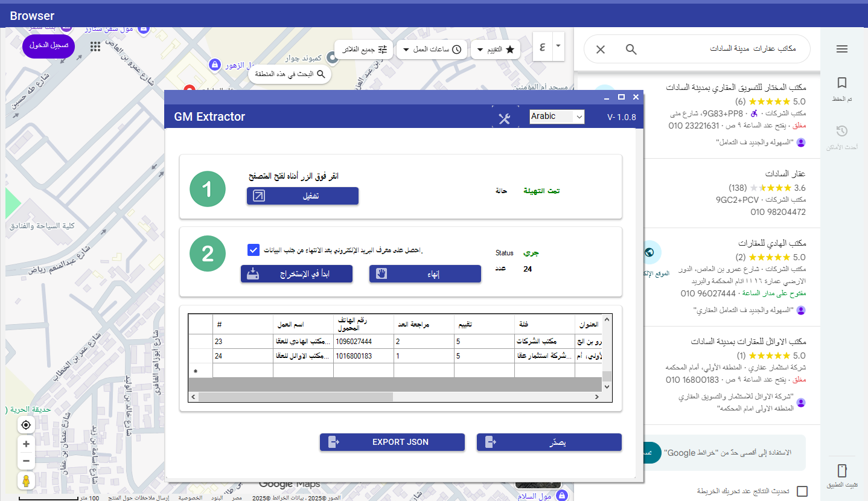Screen dimensions: 868x501
Task: Click the EXPORT JSON button
Action: [392, 442]
